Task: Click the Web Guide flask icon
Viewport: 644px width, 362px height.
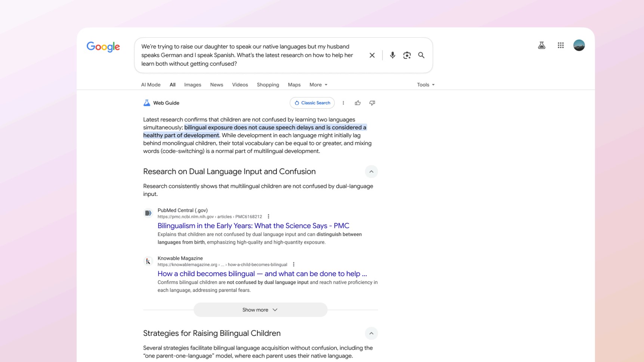Action: pyautogui.click(x=147, y=103)
